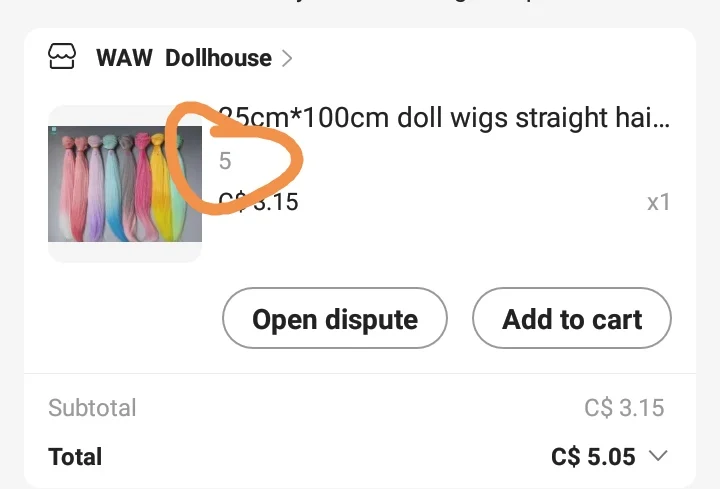Click the small teal badge on thumbnail
720x489 pixels.
(x=54, y=130)
